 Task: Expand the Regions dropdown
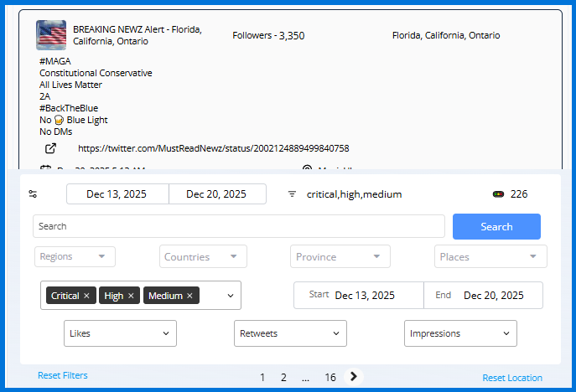tap(75, 256)
